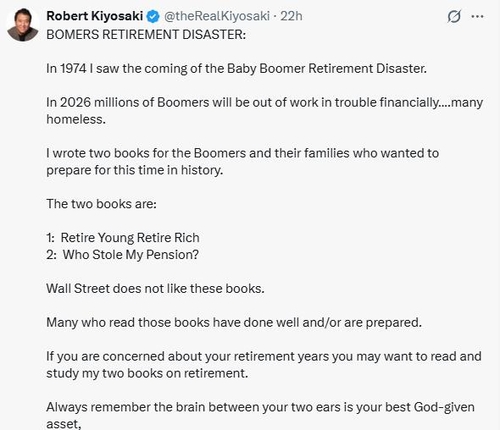Click the BOMERS RETIREMENT DISASTER headline text

pos(146,34)
